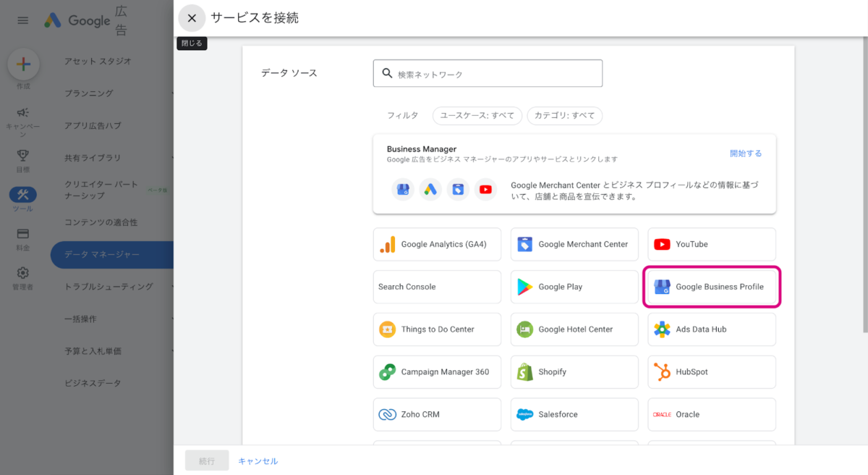Select the Shopify connector tile
The width and height of the screenshot is (868, 475).
[574, 372]
